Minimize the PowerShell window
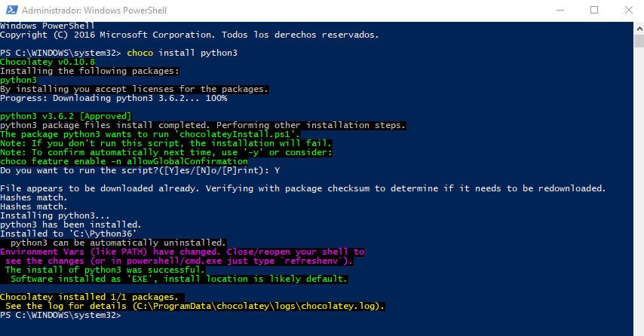This screenshot has width=644, height=336. 560,11
